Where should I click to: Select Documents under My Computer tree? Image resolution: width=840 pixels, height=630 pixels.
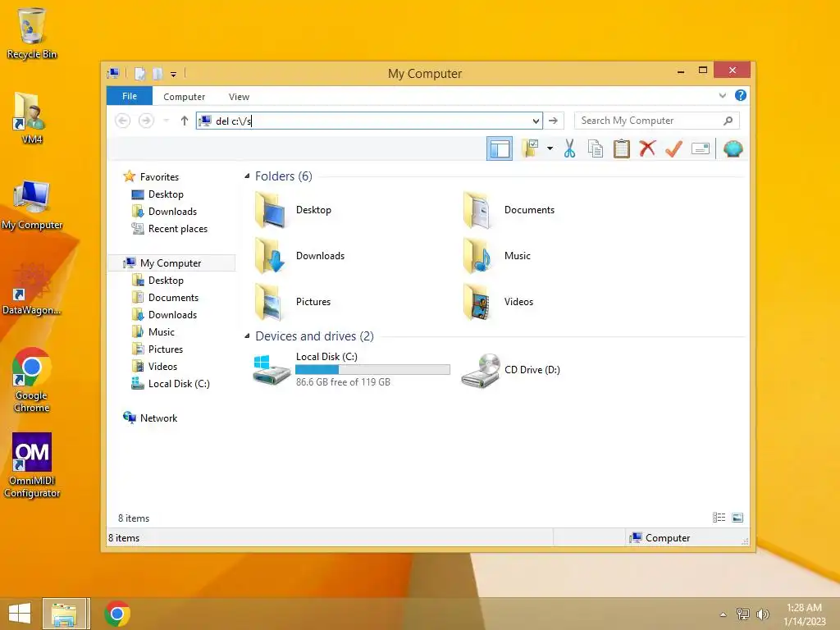point(166,298)
